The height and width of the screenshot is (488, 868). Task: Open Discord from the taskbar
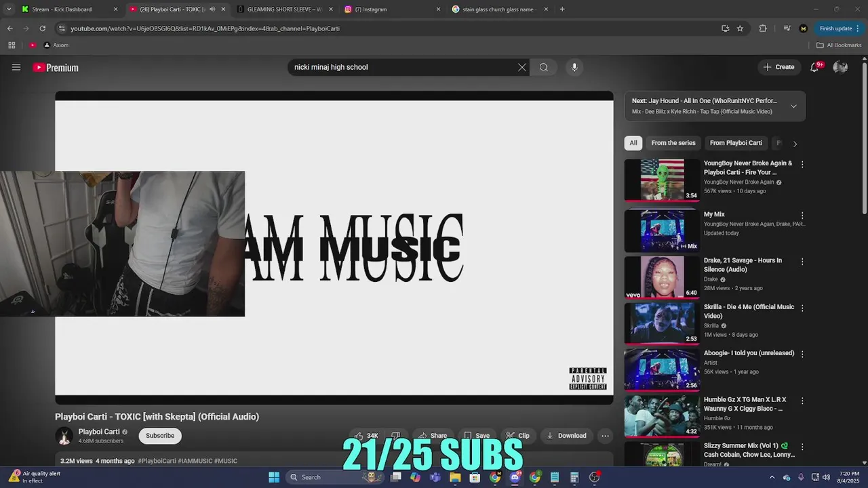[x=515, y=477]
